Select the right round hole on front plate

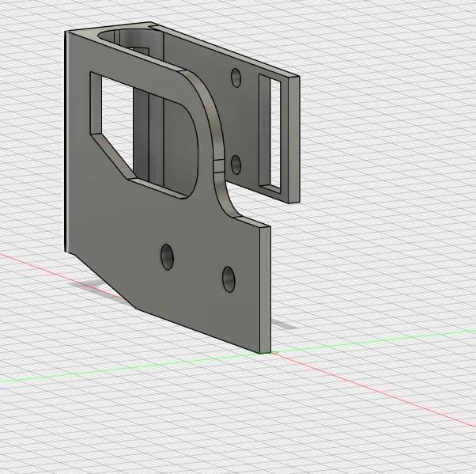tap(229, 279)
